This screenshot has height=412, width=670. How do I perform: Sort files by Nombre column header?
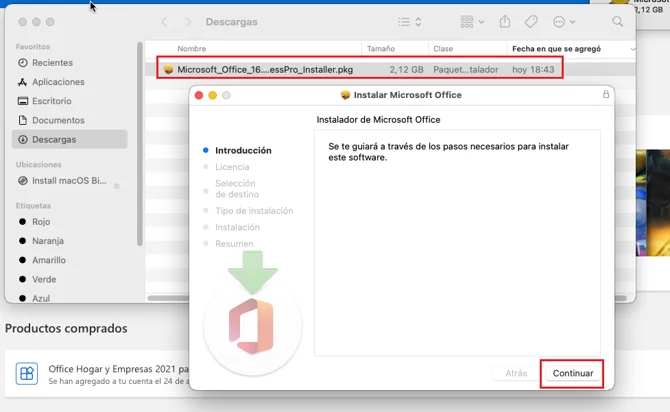[192, 48]
